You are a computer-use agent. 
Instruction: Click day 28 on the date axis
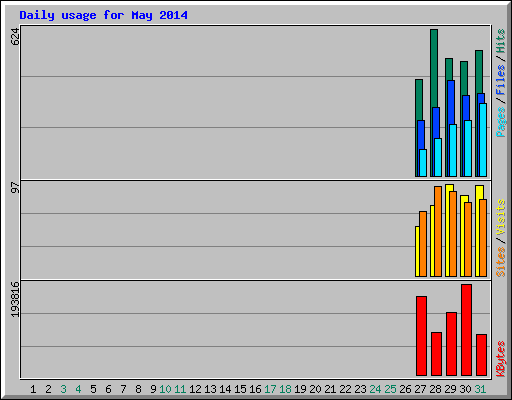tap(435, 389)
